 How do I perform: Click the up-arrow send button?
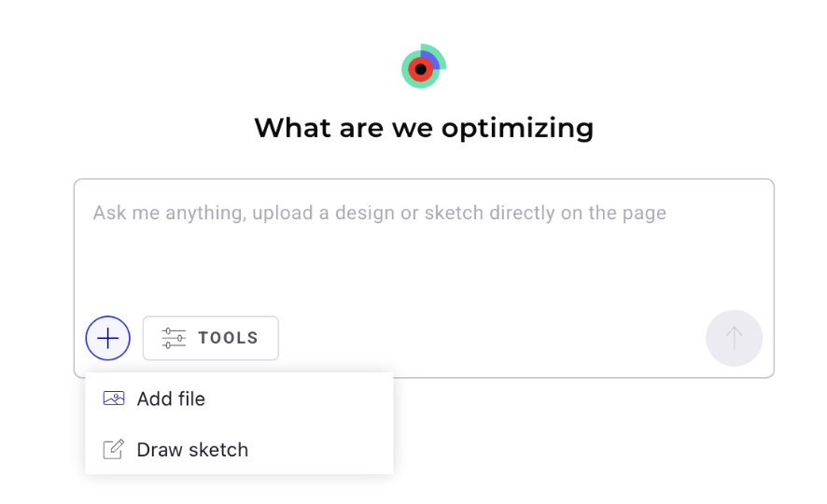[x=734, y=338]
